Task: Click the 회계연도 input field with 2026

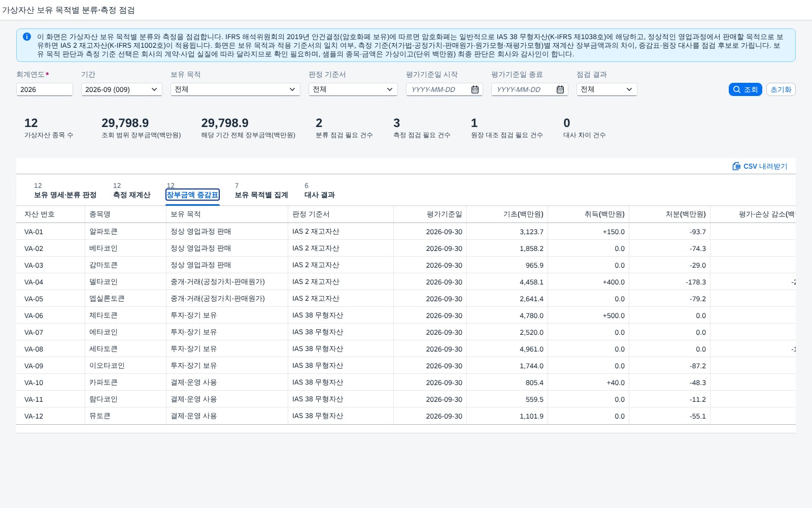Action: pos(45,89)
